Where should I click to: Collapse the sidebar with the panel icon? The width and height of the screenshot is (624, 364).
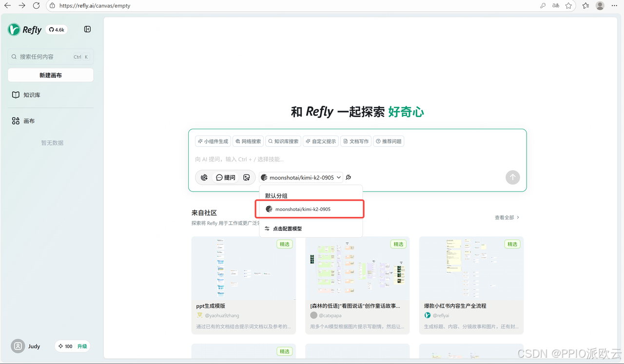(x=87, y=29)
